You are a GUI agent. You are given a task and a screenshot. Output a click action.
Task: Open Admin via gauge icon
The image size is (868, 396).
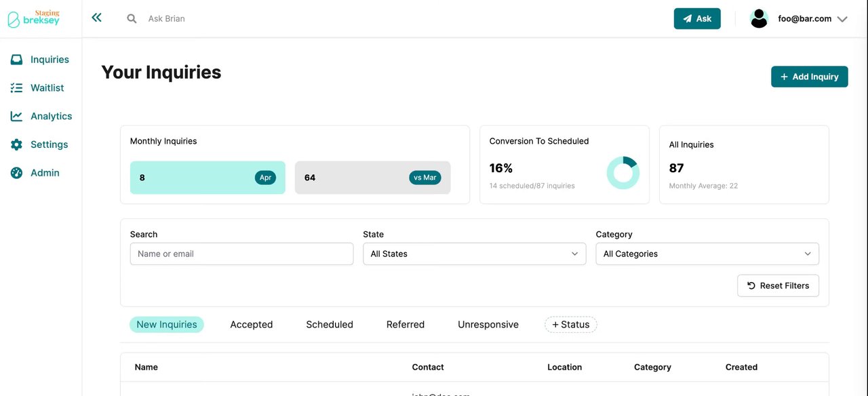16,173
